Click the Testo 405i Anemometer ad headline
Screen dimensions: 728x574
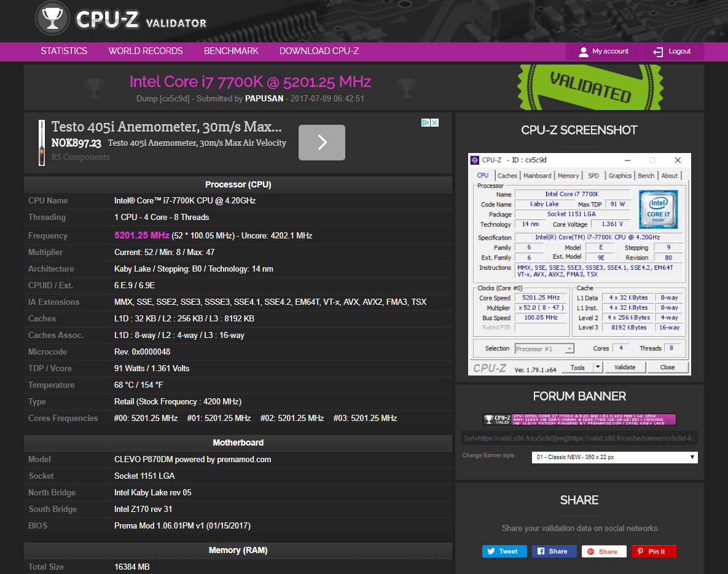pos(166,127)
